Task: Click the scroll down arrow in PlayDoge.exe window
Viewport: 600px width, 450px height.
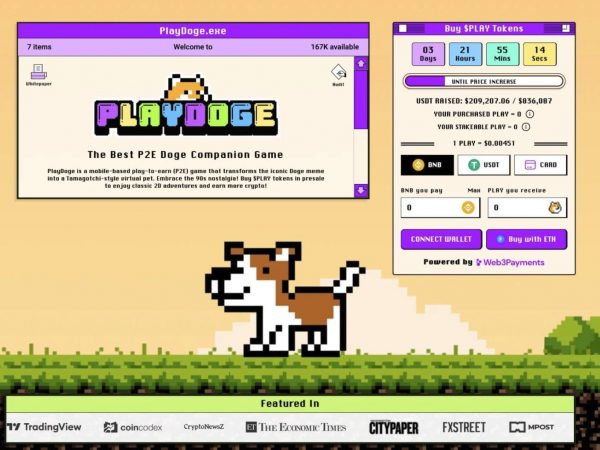Action: 361,190
